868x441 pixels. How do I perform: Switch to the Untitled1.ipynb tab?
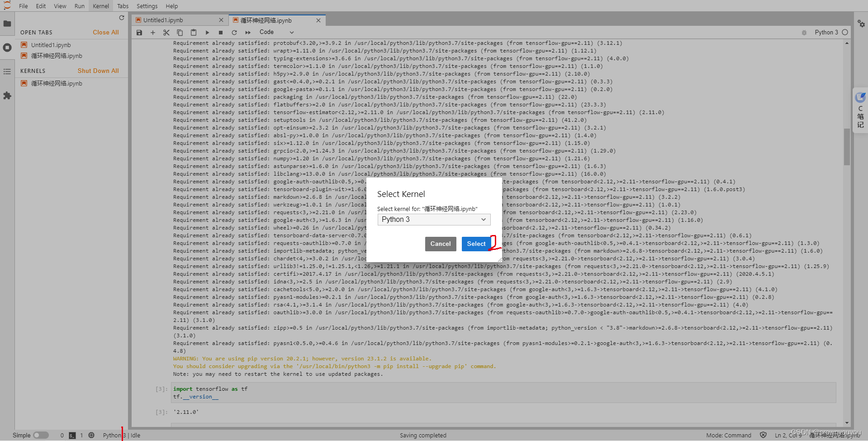click(x=180, y=20)
